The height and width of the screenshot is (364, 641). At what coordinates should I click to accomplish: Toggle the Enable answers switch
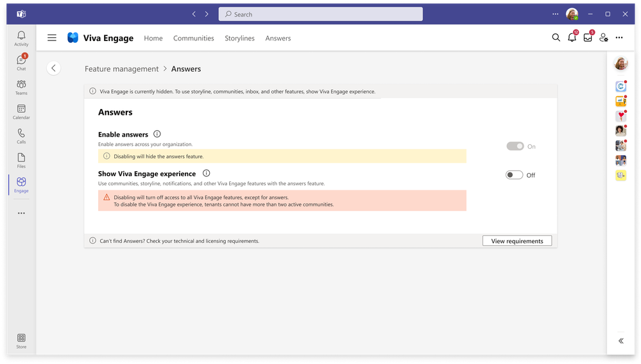(515, 146)
